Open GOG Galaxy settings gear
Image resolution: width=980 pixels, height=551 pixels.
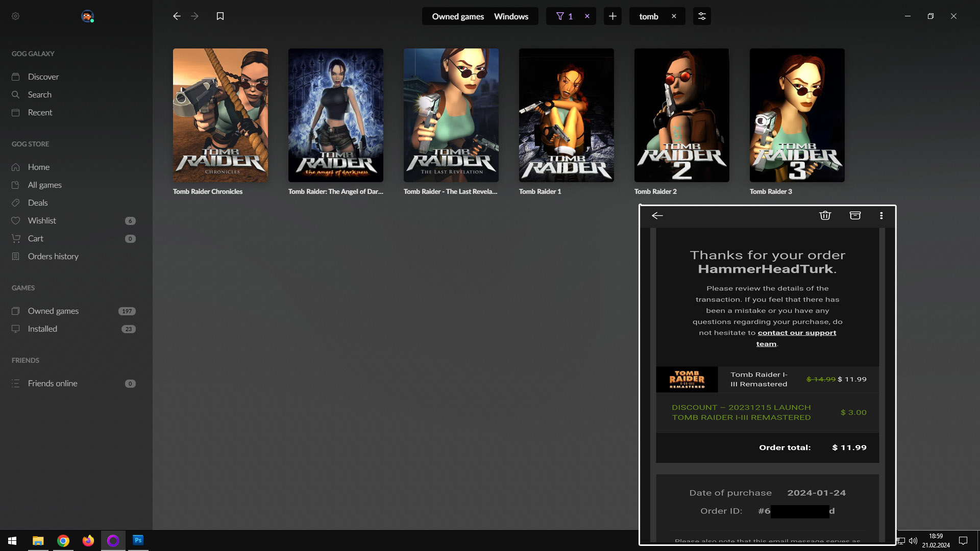[x=15, y=16]
